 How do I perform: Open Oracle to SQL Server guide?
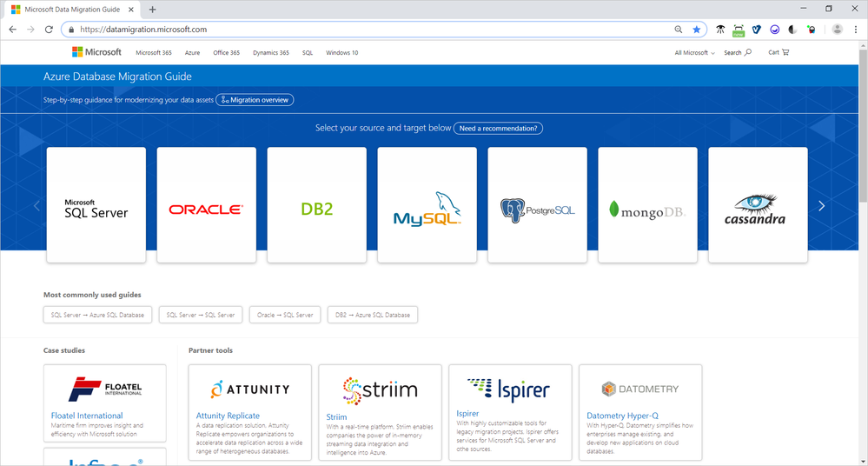[284, 315]
